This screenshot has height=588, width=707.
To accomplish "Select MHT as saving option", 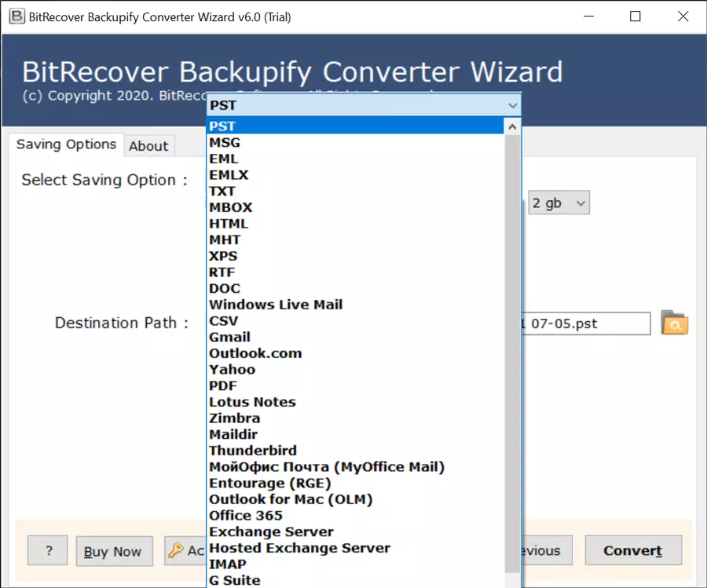I will pos(355,239).
